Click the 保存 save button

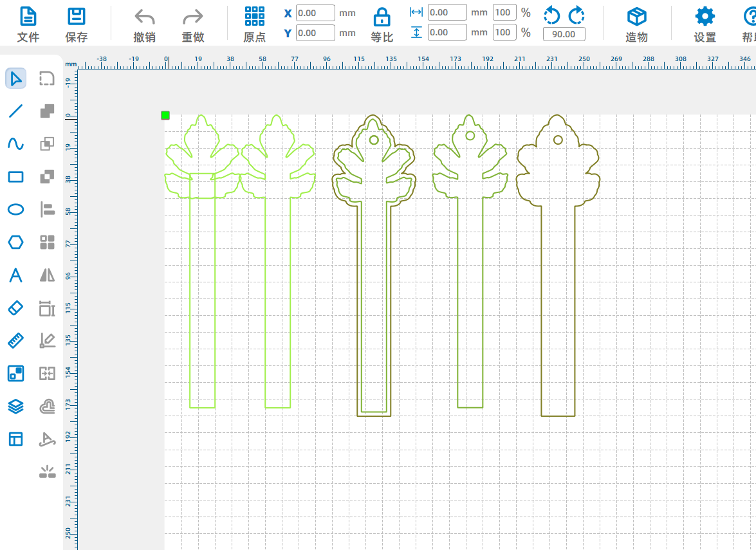[x=77, y=24]
